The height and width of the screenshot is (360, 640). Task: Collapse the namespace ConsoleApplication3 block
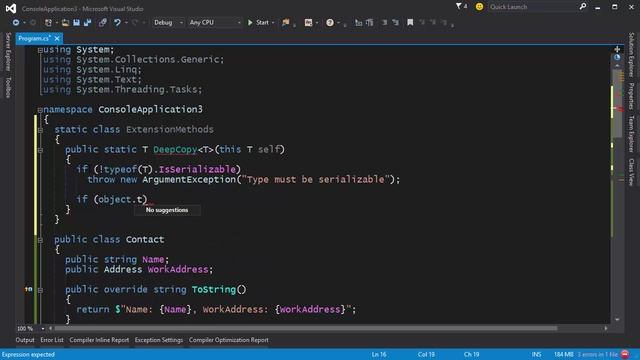(x=40, y=110)
